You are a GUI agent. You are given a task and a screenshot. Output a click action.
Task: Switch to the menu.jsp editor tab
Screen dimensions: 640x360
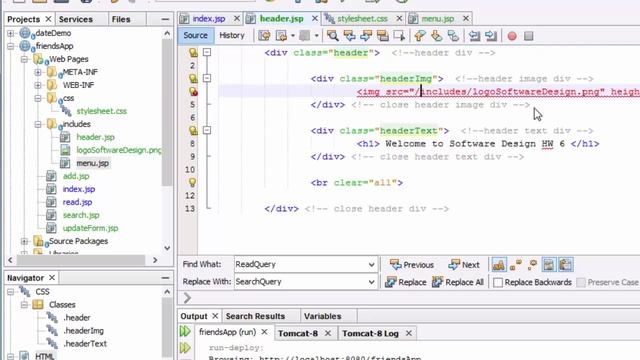(438, 19)
